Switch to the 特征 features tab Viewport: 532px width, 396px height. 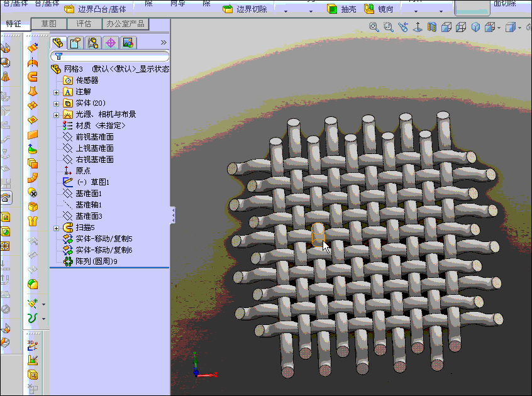pyautogui.click(x=14, y=24)
